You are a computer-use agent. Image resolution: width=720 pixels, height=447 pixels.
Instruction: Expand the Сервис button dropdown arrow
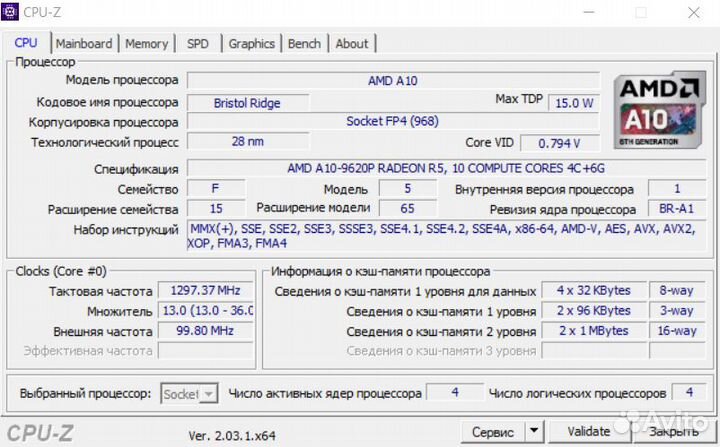534,431
